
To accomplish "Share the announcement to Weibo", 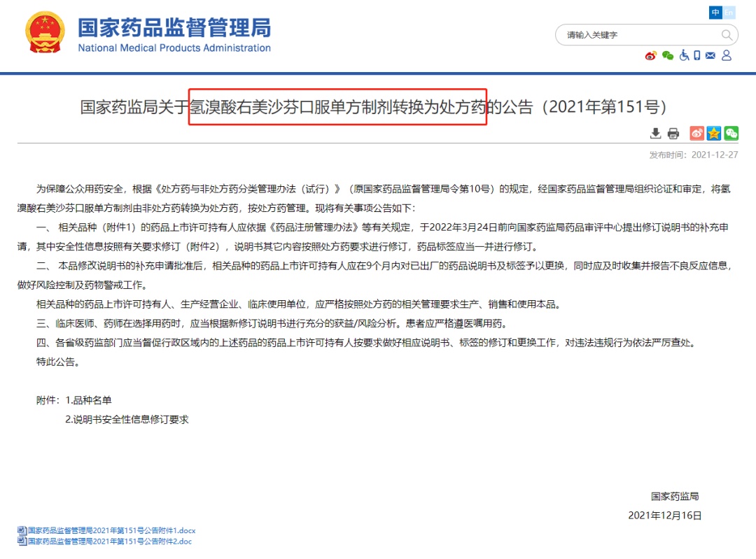I will (696, 133).
